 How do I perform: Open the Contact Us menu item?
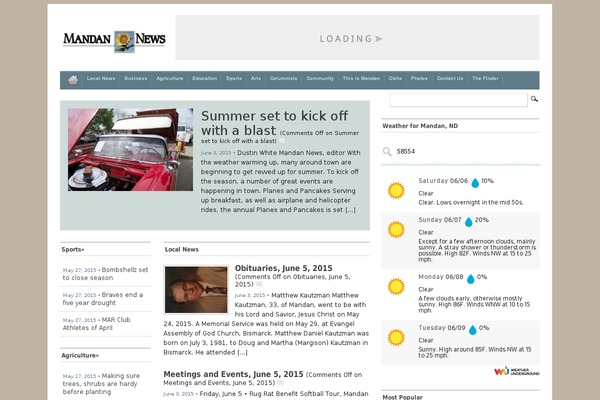[x=450, y=78]
